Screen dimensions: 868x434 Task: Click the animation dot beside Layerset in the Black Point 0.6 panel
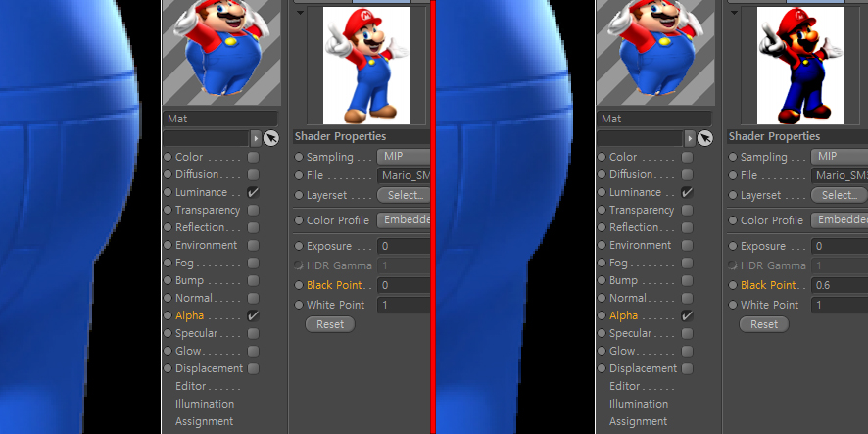pyautogui.click(x=733, y=195)
